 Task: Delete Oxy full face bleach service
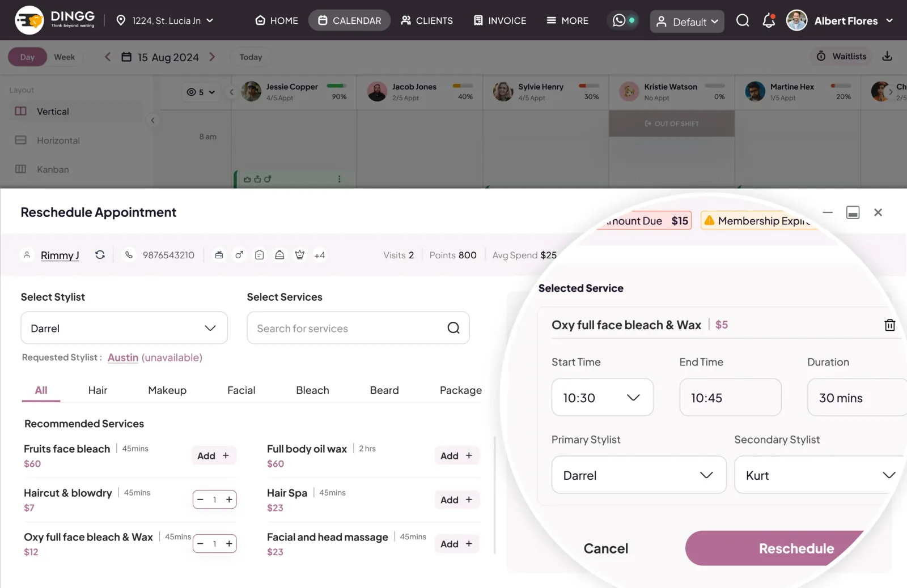[x=889, y=325]
